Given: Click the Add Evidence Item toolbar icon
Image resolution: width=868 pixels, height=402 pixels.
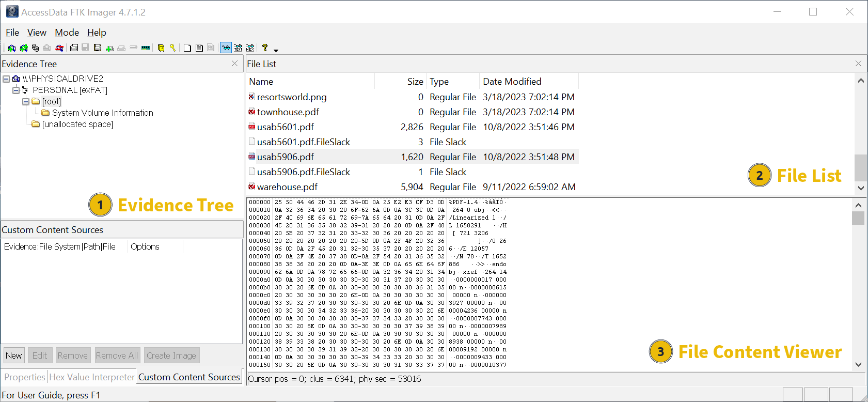Looking at the screenshot, I should [x=11, y=48].
